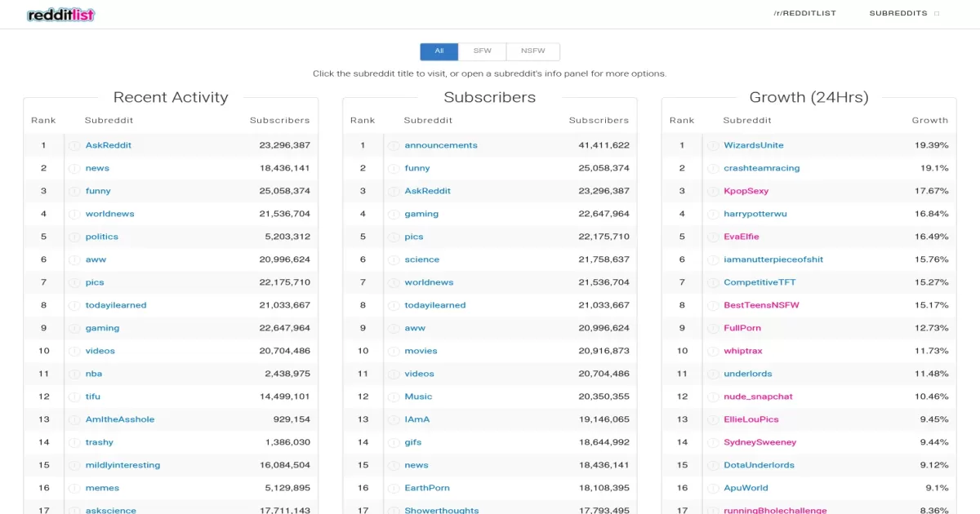
Task: Open pics link in Subscribers list
Action: pyautogui.click(x=414, y=237)
